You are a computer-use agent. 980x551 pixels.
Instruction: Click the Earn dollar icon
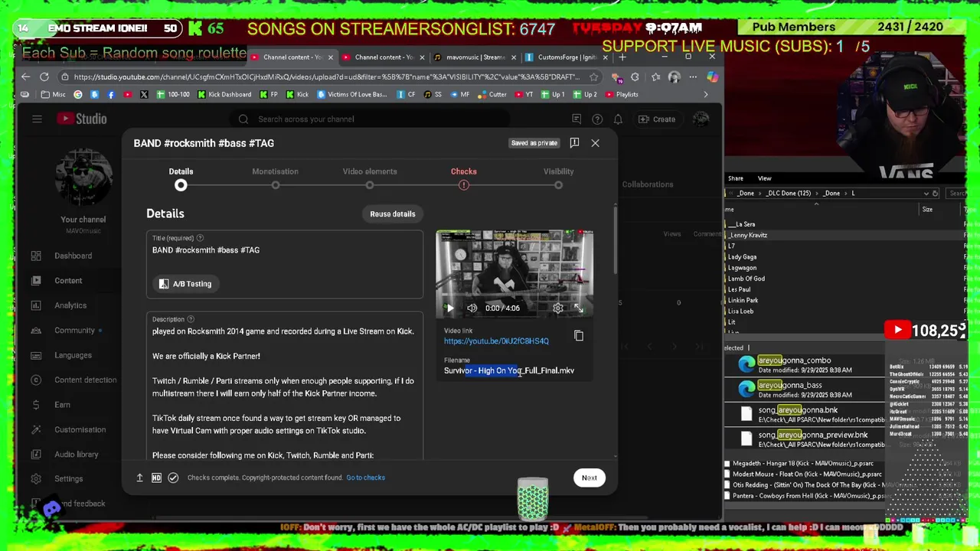pos(36,405)
